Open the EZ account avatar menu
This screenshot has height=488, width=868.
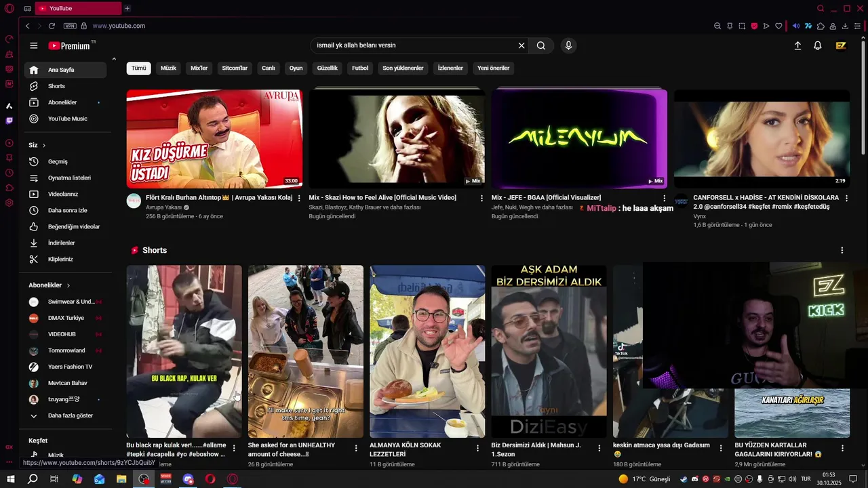pyautogui.click(x=841, y=45)
